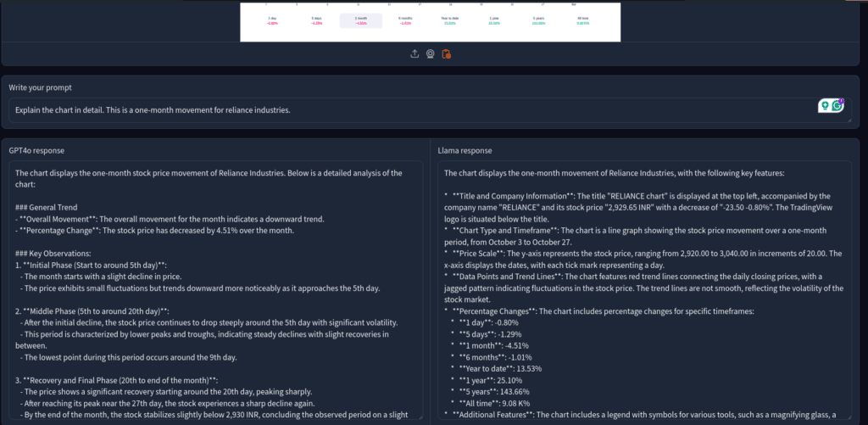Select the 5 years timeframe in chart
This screenshot has height=425, width=868.
tap(538, 20)
